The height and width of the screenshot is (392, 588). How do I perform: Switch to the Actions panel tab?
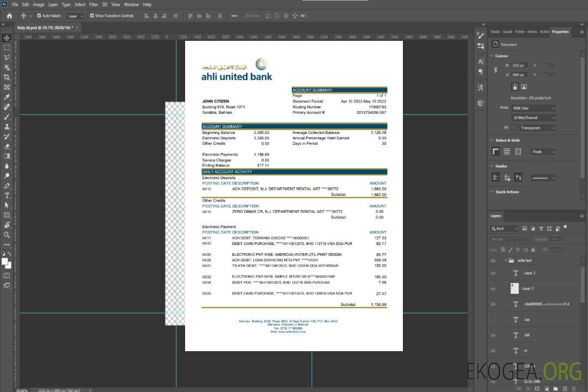point(544,32)
